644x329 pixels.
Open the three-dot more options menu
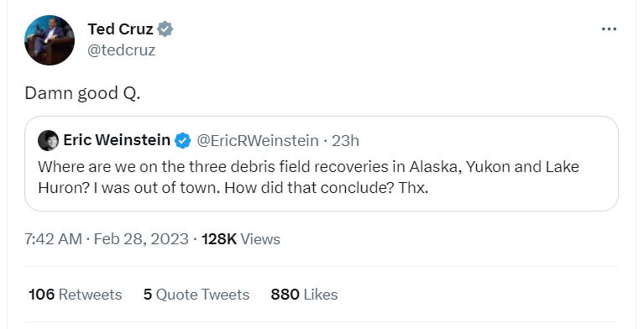[x=609, y=29]
